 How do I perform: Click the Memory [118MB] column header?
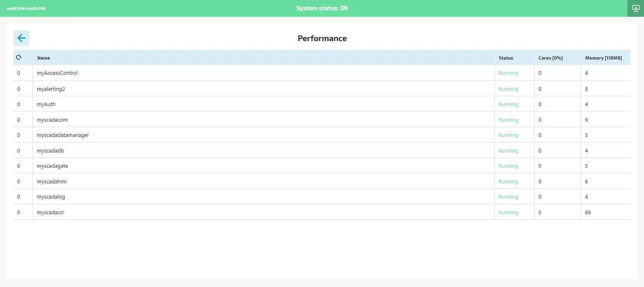click(603, 58)
